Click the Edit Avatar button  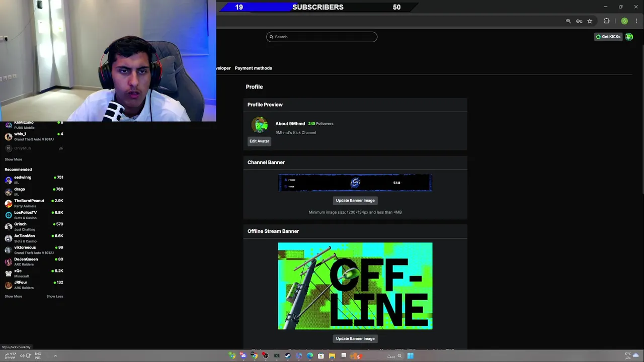259,141
